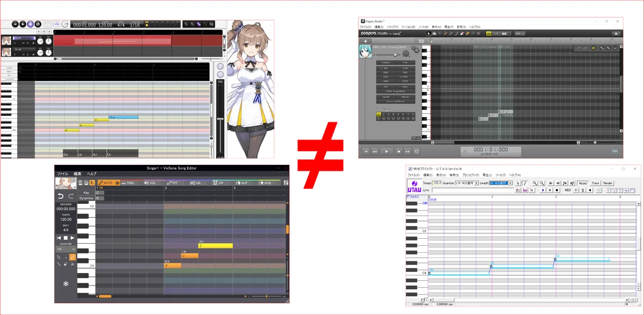
Task: Click stop in Piapro Studio bottom transport
Action: tap(399, 151)
